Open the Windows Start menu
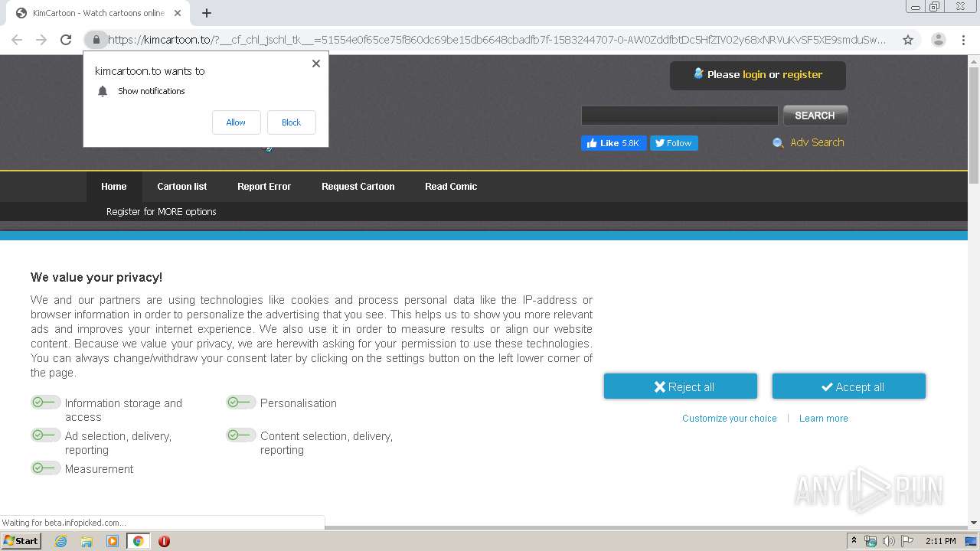The width and height of the screenshot is (980, 551). tap(21, 541)
